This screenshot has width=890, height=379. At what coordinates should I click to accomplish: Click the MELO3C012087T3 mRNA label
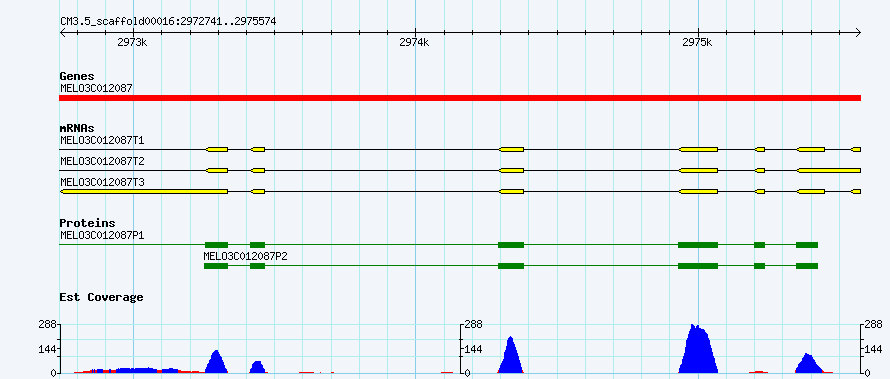pos(102,182)
